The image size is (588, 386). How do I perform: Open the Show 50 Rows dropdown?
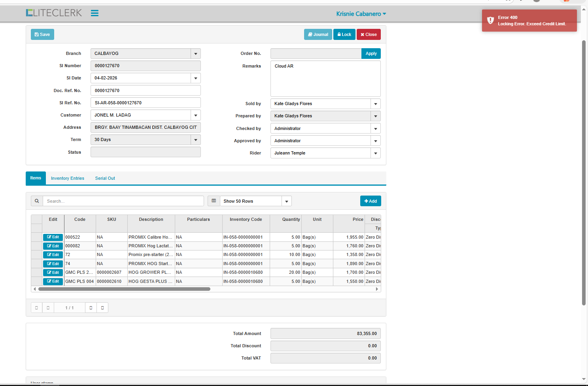tap(287, 201)
